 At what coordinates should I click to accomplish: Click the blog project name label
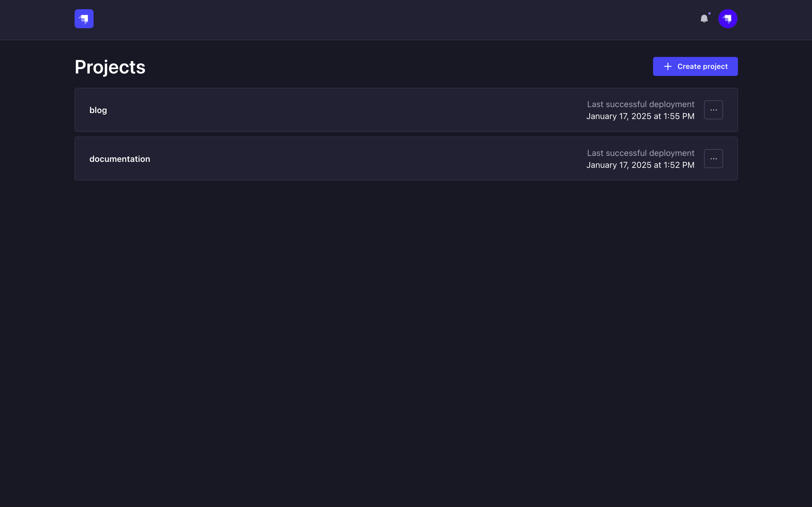click(x=98, y=110)
